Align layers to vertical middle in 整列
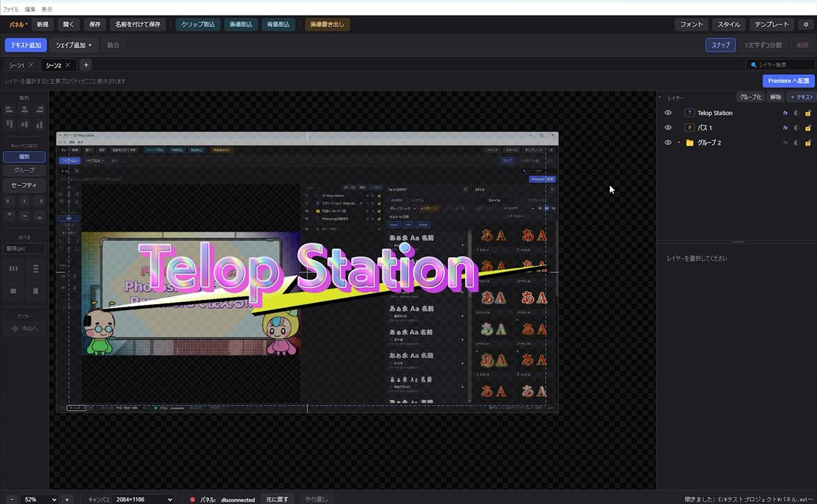The image size is (817, 504). click(25, 124)
